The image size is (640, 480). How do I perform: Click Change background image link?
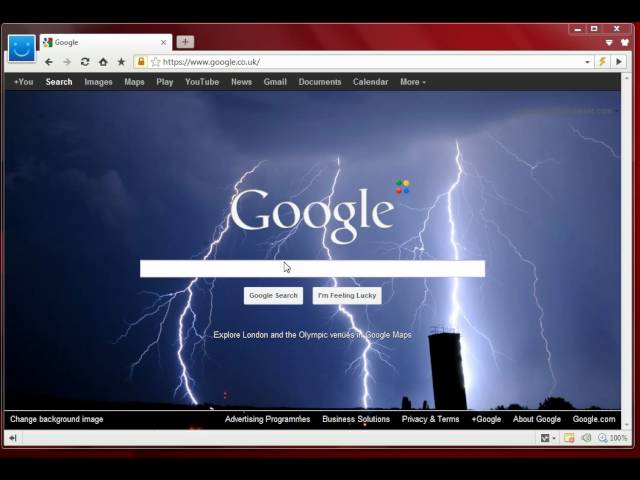[x=57, y=419]
